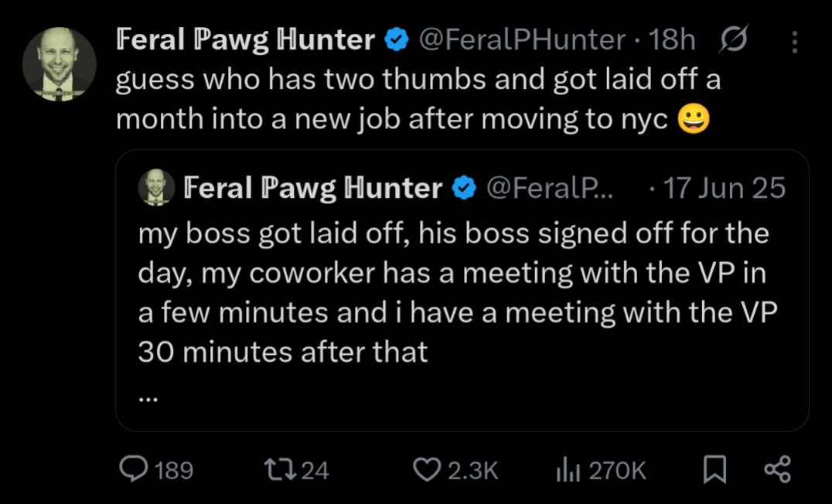This screenshot has height=504, width=832.
Task: Expand the quoted post's trailing ellipsis
Action: [x=149, y=399]
